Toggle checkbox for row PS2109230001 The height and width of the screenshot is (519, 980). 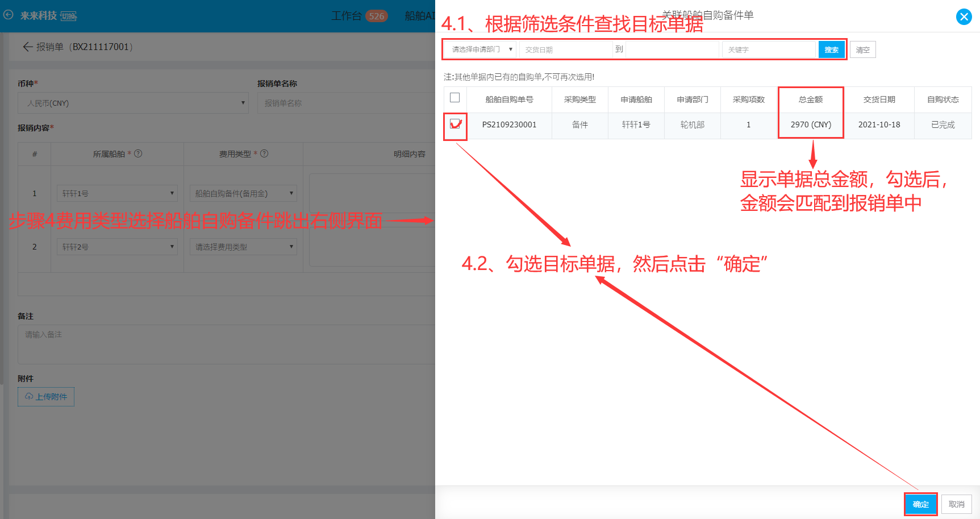454,124
